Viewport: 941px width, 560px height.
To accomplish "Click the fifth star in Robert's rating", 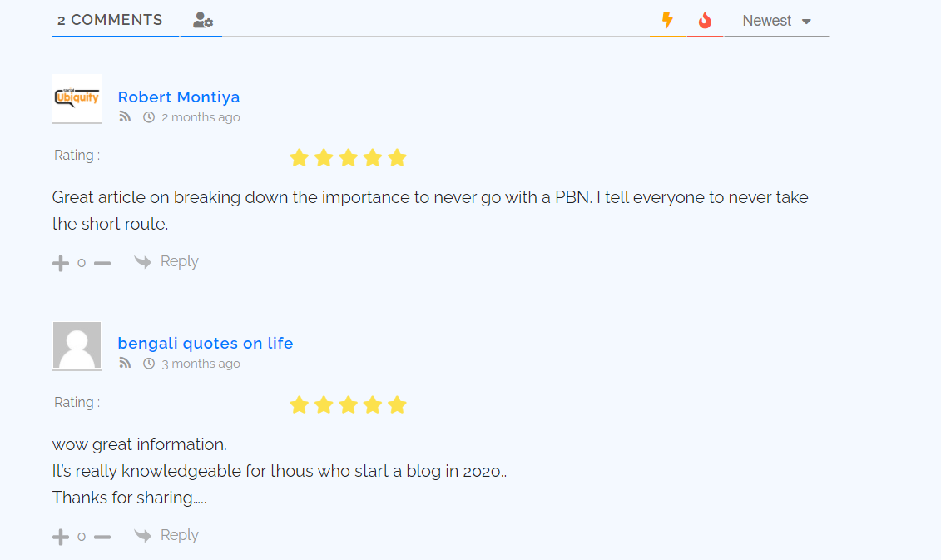I will click(397, 157).
